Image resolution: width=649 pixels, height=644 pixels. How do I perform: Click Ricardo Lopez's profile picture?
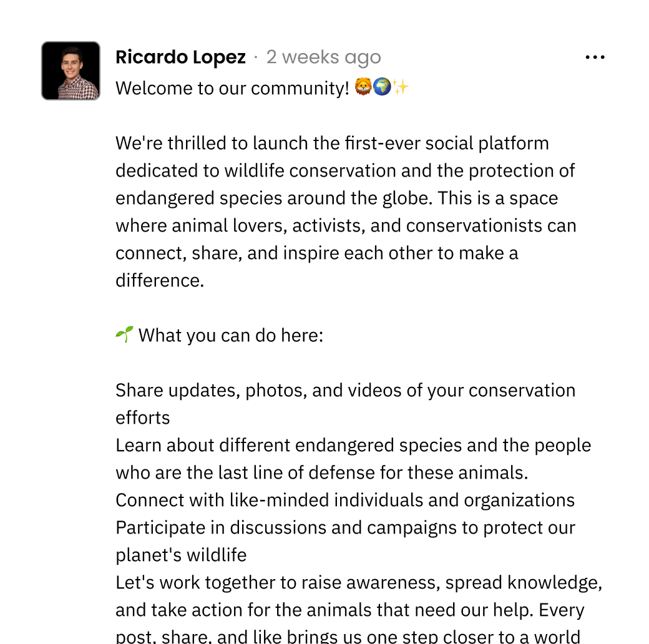pyautogui.click(x=71, y=71)
